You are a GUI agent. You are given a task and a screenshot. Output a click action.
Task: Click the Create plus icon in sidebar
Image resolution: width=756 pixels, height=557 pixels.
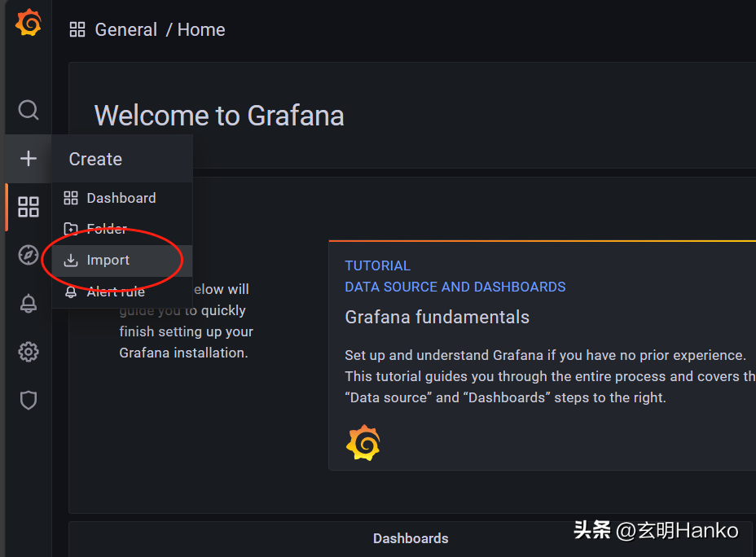coord(29,158)
